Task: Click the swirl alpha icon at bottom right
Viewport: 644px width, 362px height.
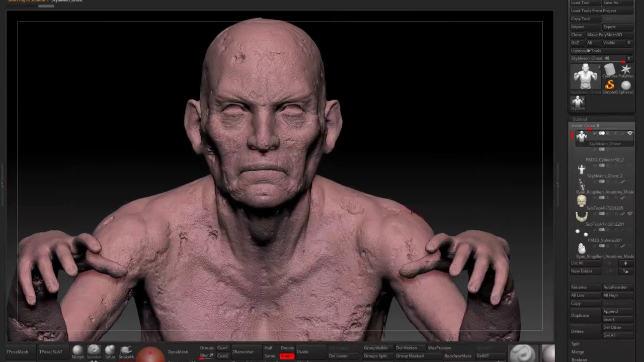Action: [523, 352]
